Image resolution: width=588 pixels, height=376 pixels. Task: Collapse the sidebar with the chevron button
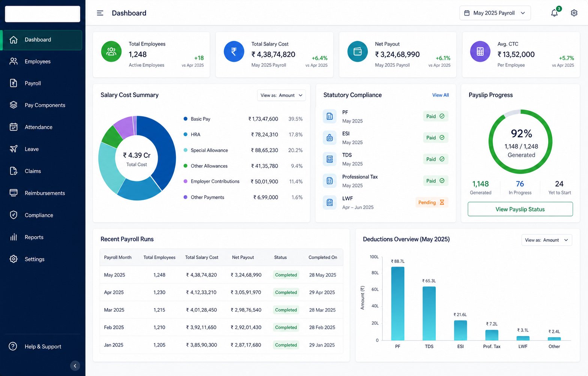point(75,366)
